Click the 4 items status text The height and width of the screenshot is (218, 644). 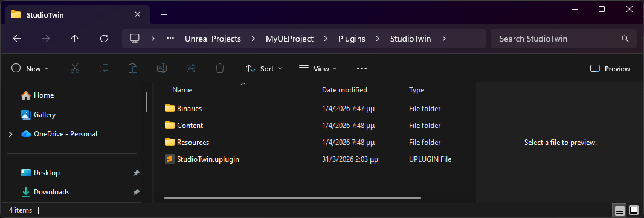(x=21, y=210)
